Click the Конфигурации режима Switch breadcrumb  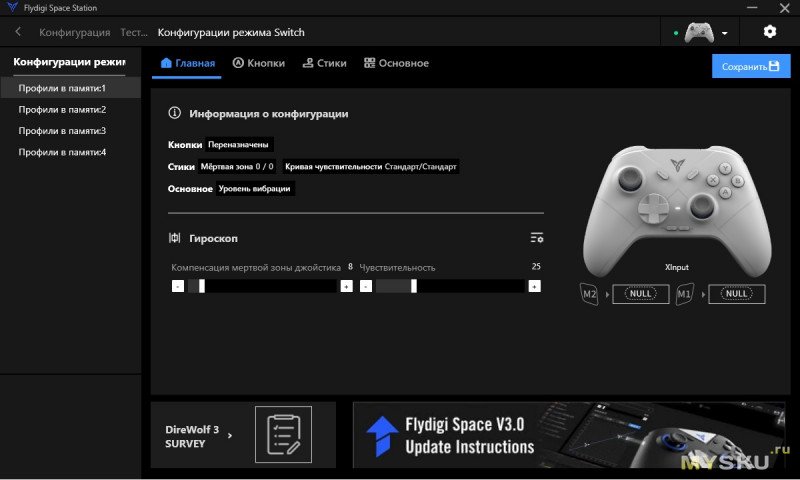click(x=231, y=32)
